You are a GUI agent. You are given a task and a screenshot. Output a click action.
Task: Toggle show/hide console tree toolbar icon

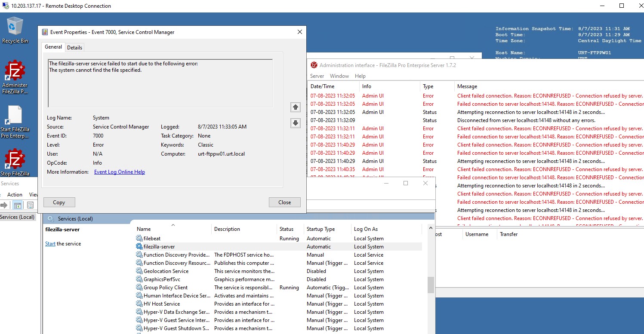click(x=17, y=205)
